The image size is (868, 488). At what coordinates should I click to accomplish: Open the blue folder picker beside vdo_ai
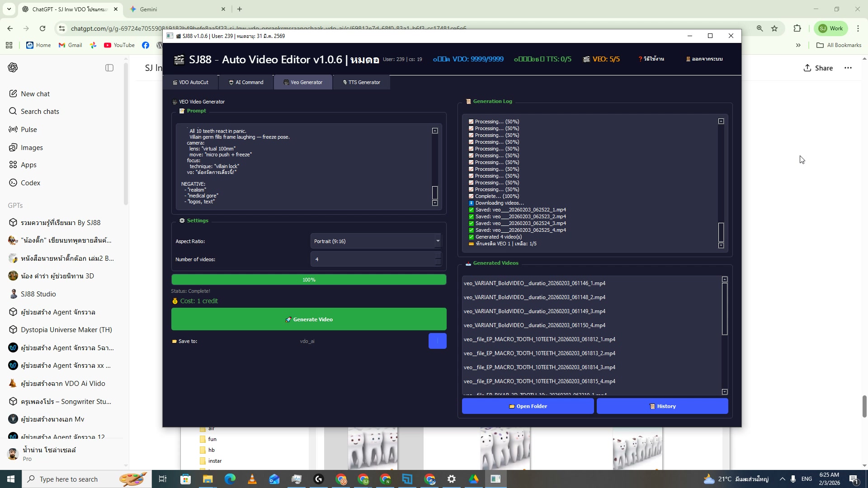(437, 341)
